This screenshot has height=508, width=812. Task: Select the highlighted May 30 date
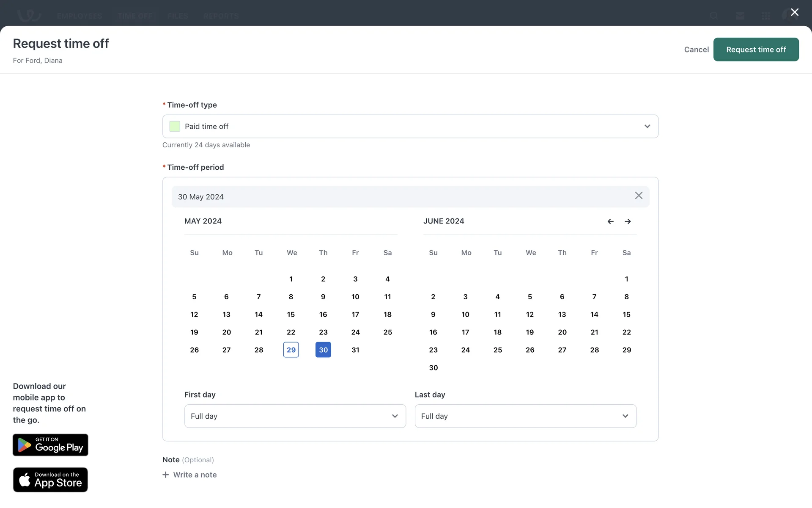point(323,350)
